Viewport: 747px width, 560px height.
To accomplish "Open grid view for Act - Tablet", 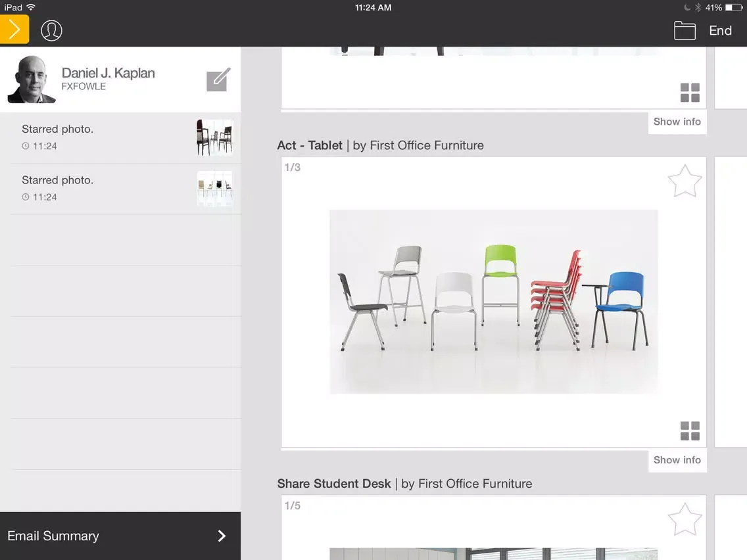I will [690, 431].
